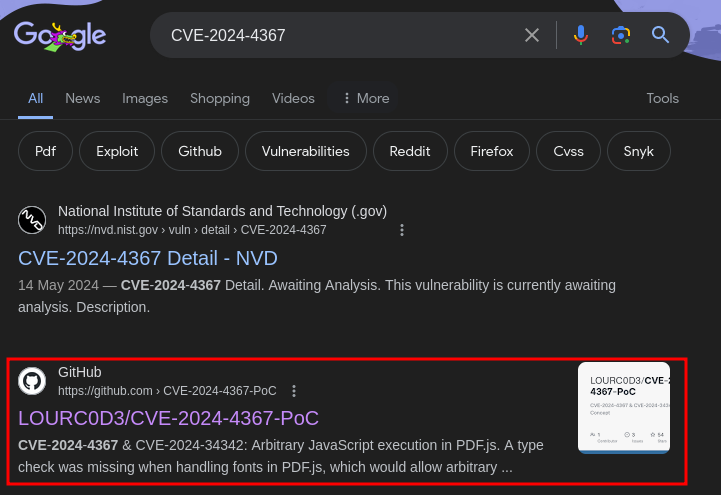Click the nvd.nist.gov URL breadcrumb

click(x=192, y=230)
